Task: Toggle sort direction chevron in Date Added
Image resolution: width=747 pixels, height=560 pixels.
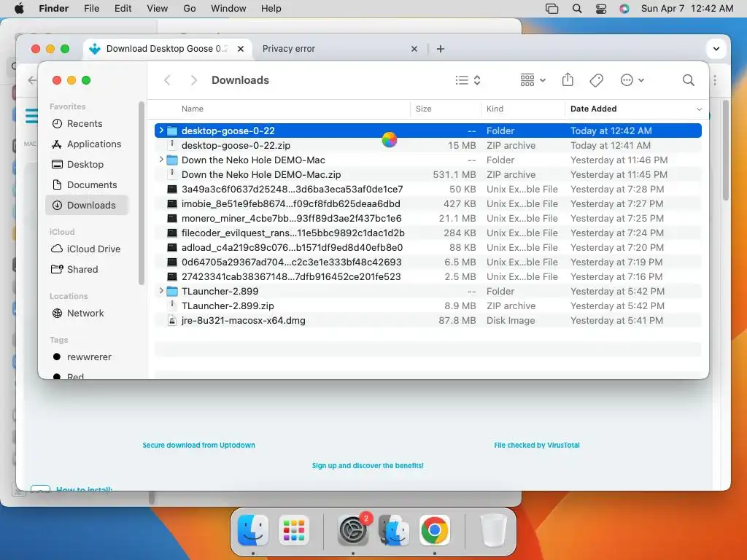Action: click(x=699, y=109)
